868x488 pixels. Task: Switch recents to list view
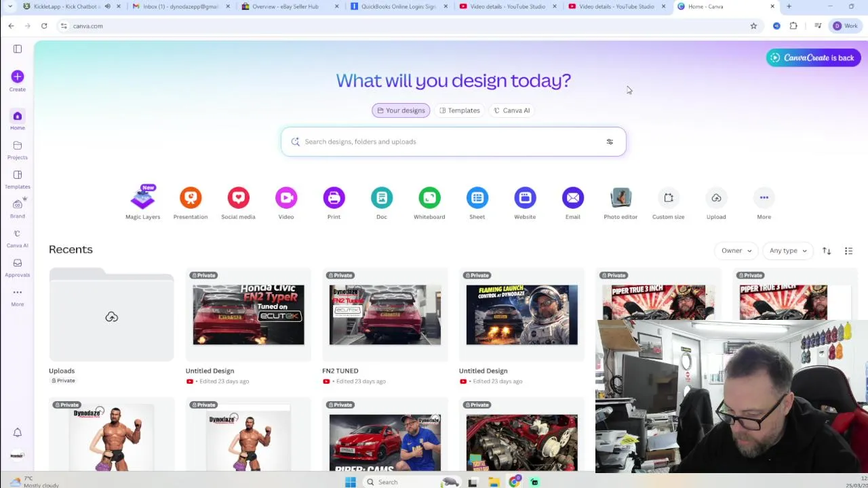coord(848,251)
